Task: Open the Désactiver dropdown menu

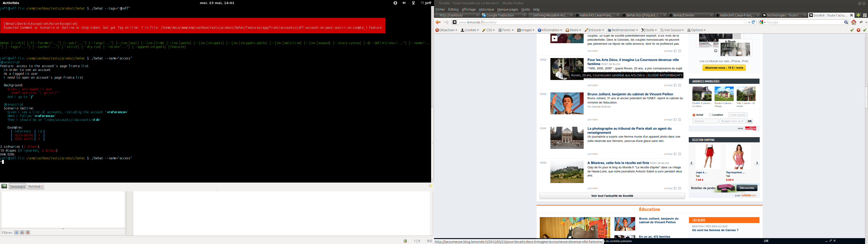Action: [446, 30]
